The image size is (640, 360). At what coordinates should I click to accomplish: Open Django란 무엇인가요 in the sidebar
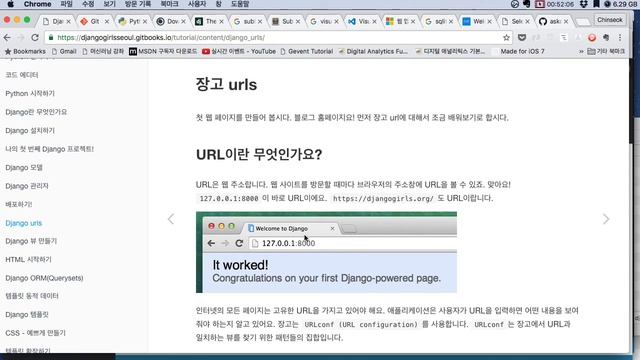click(x=36, y=112)
